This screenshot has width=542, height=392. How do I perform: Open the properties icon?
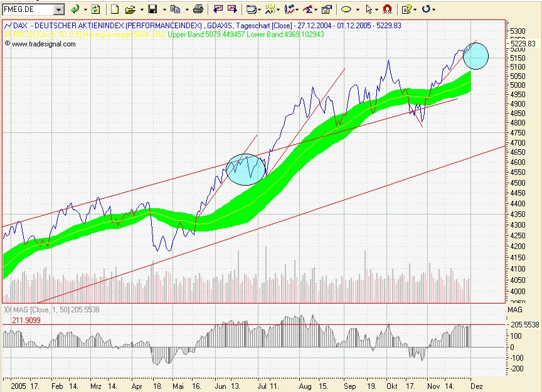pyautogui.click(x=326, y=9)
